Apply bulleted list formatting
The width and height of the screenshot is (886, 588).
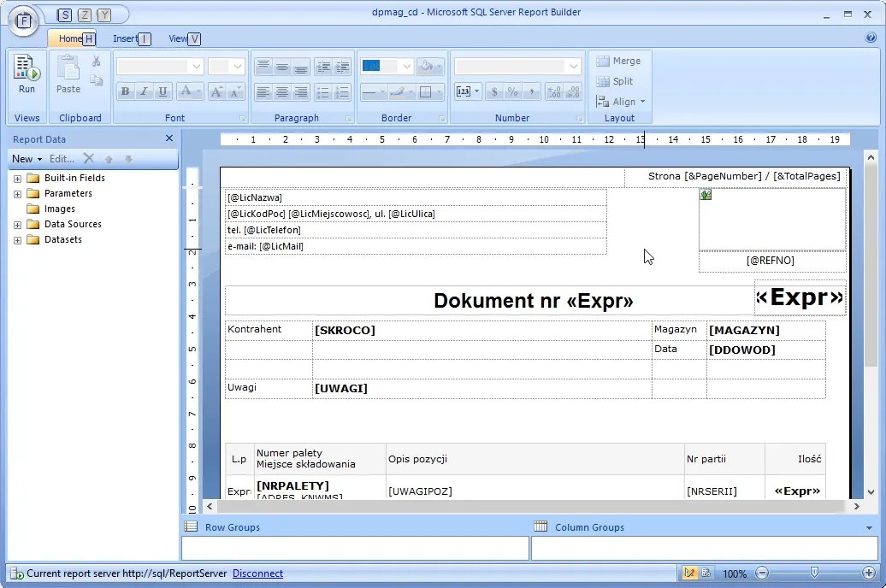pyautogui.click(x=323, y=91)
